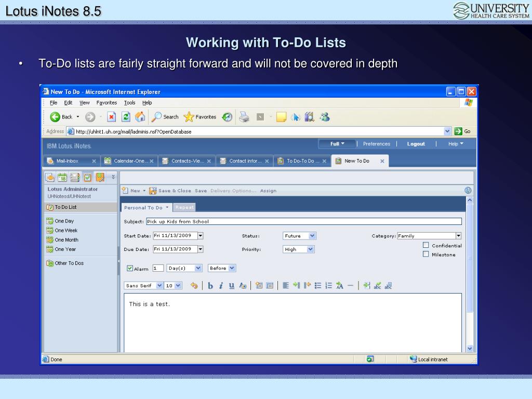Open the Full mode dropdown
532x399 pixels.
click(x=337, y=144)
